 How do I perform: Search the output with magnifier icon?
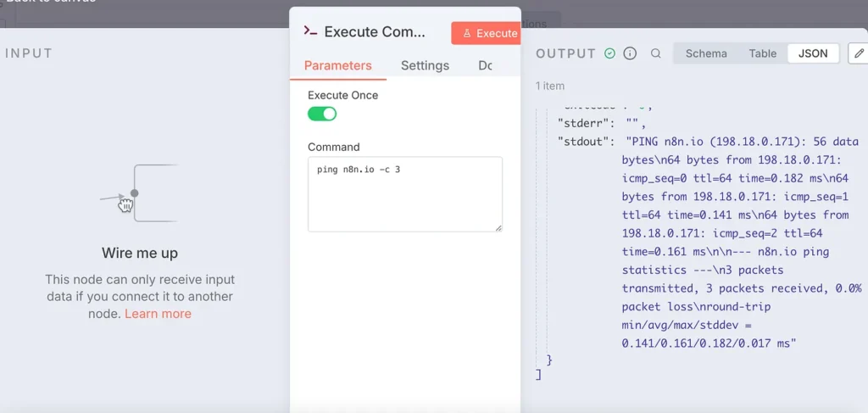pos(655,53)
